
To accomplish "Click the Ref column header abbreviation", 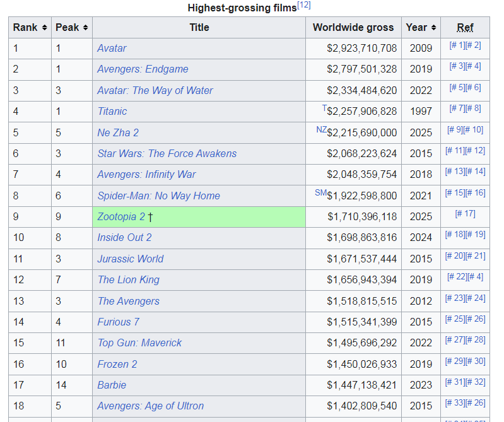I will click(465, 28).
